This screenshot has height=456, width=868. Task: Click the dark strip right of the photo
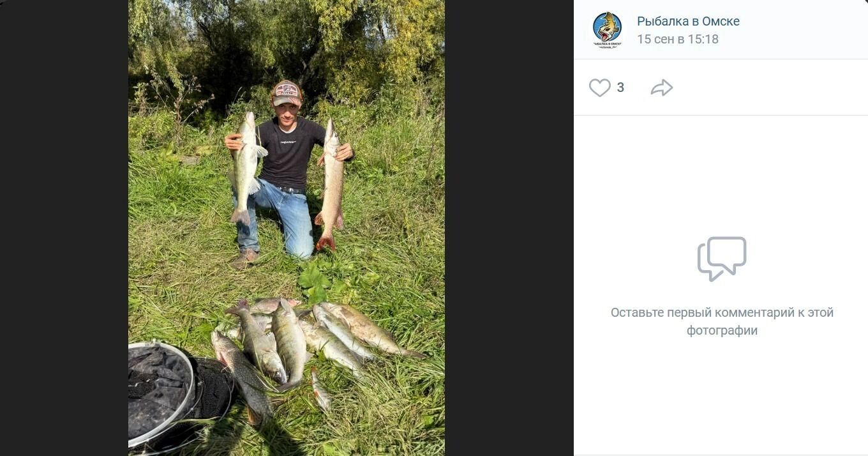point(509,228)
